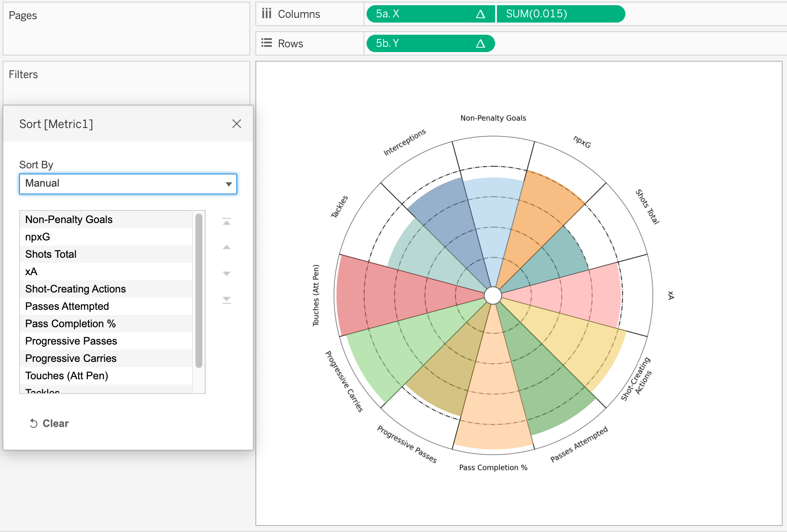Click the sort list scrollbar
This screenshot has height=532, width=787.
[199, 291]
